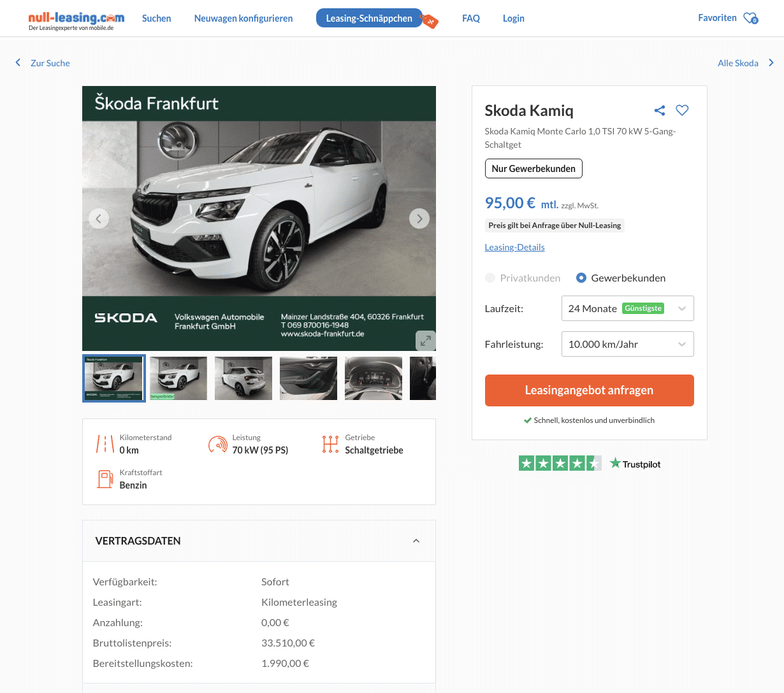This screenshot has height=693, width=784.
Task: Go to Neuwagen konfigurieren
Action: (x=243, y=18)
